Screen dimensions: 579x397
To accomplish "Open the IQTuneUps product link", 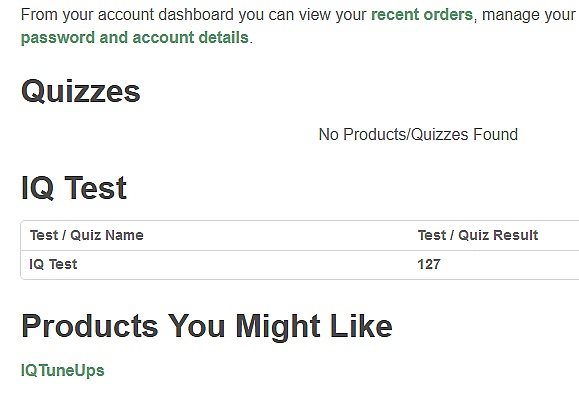I will coord(63,370).
